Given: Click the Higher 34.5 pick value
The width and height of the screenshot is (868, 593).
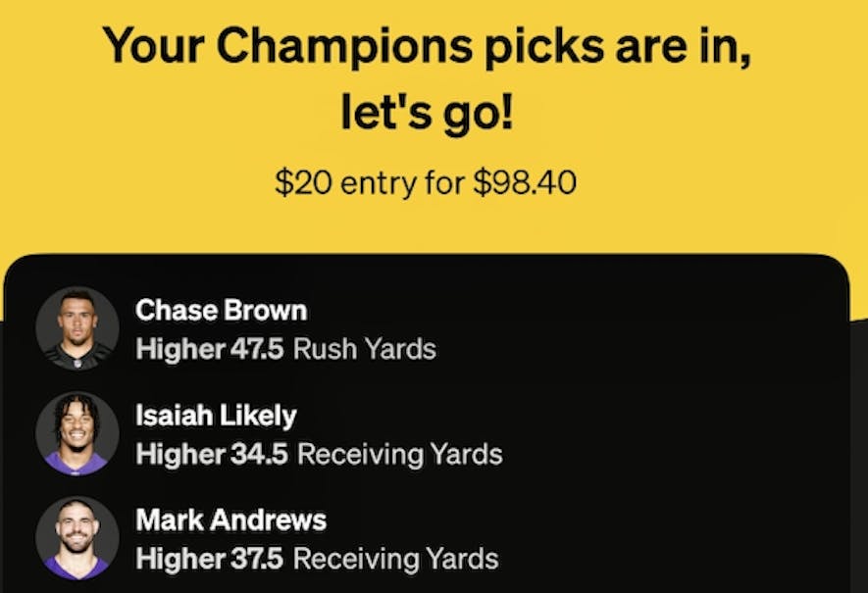Looking at the screenshot, I should coord(211,455).
